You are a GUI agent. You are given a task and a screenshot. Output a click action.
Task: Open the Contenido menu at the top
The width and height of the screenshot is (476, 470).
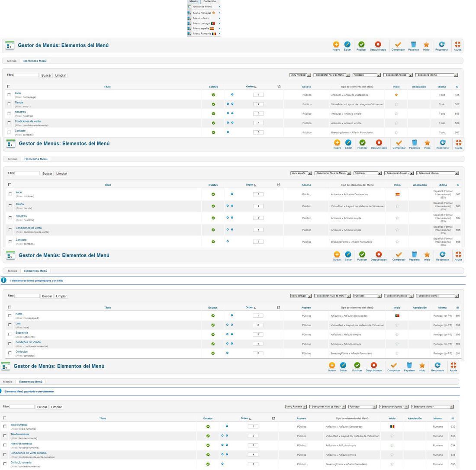click(210, 2)
